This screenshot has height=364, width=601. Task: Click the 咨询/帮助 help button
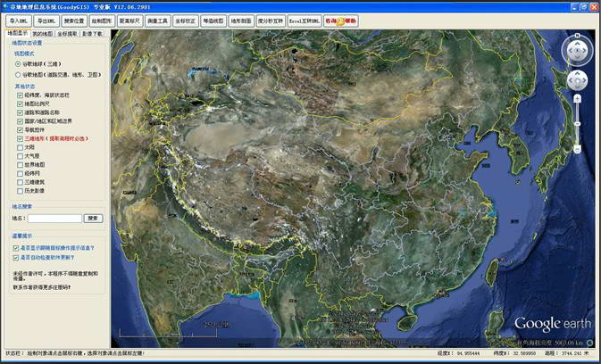pyautogui.click(x=342, y=20)
